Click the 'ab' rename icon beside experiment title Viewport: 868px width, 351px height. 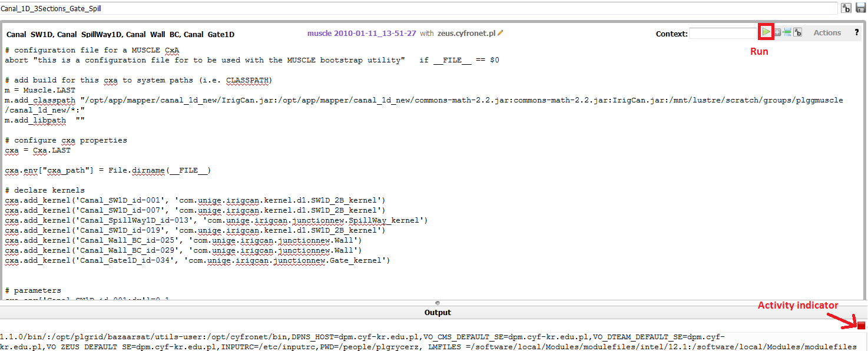click(x=846, y=8)
